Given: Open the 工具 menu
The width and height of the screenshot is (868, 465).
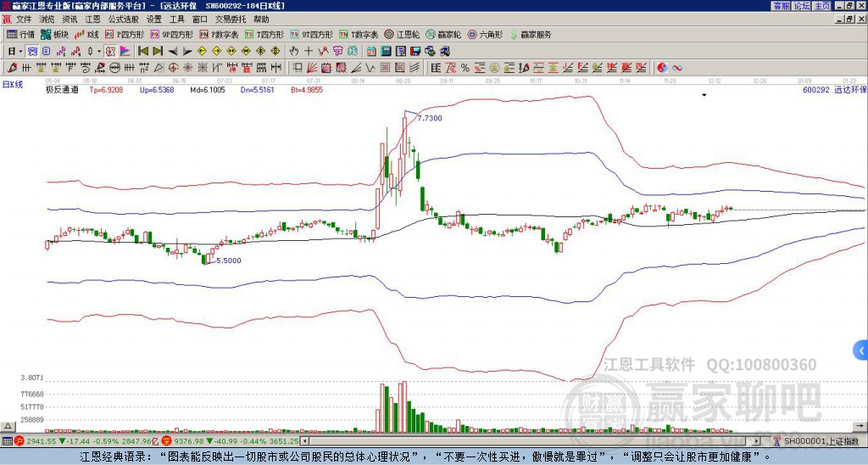Looking at the screenshot, I should coord(177,20).
